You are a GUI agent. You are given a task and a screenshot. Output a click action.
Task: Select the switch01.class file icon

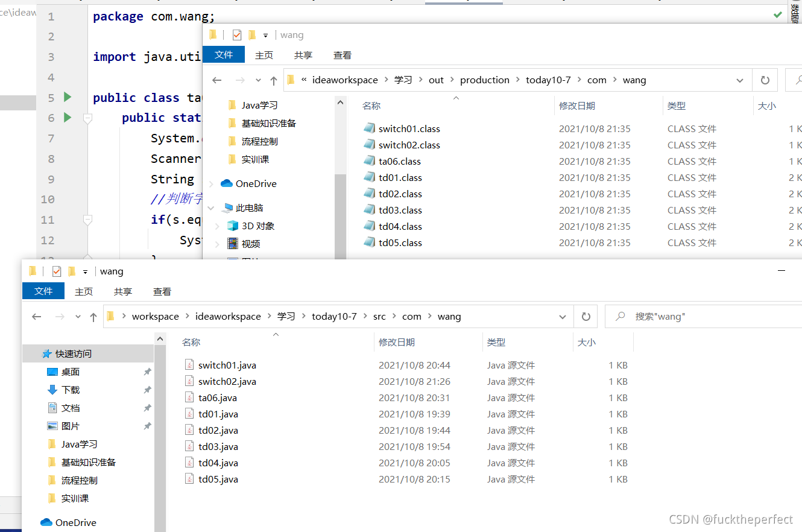pyautogui.click(x=370, y=128)
